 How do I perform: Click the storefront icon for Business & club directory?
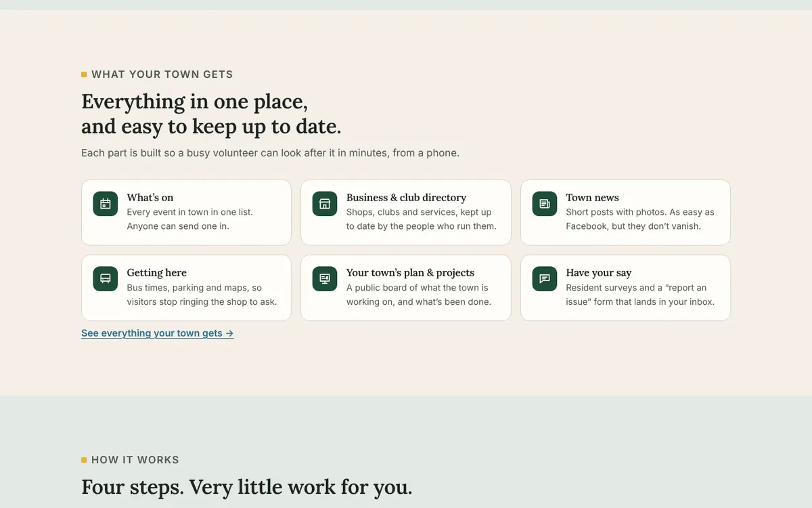(325, 204)
